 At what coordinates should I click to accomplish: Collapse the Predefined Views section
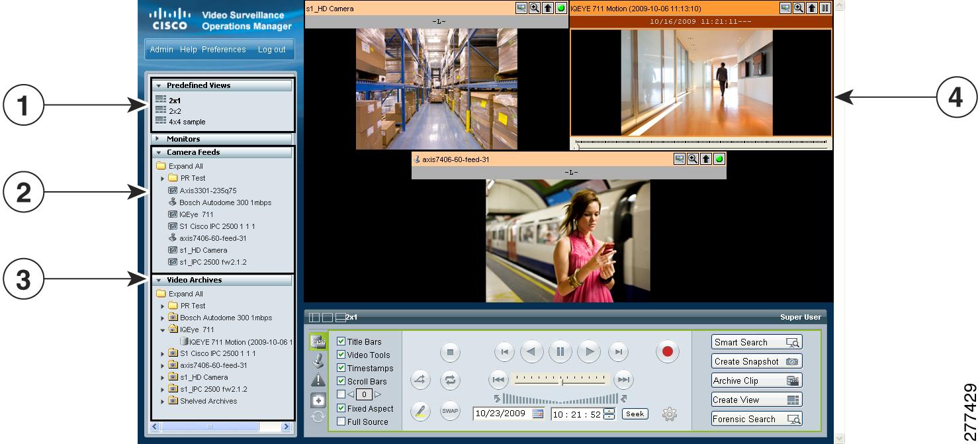(x=160, y=85)
